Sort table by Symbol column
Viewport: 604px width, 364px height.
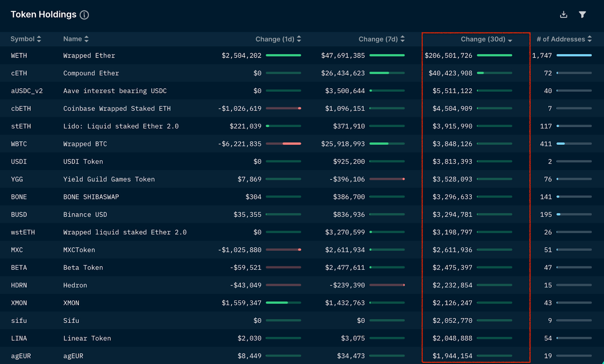click(26, 39)
